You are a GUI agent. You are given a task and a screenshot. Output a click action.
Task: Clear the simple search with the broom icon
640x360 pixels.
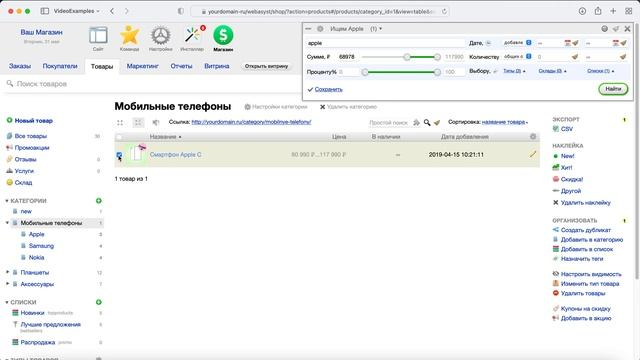click(x=437, y=122)
